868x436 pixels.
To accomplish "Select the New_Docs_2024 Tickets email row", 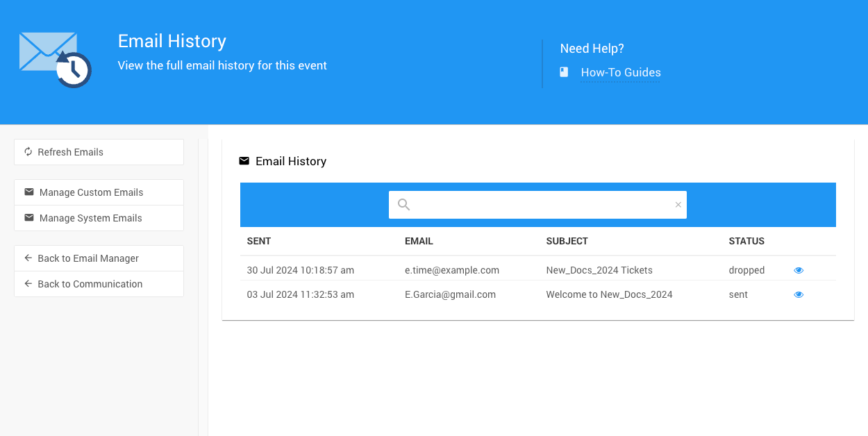I will (599, 270).
